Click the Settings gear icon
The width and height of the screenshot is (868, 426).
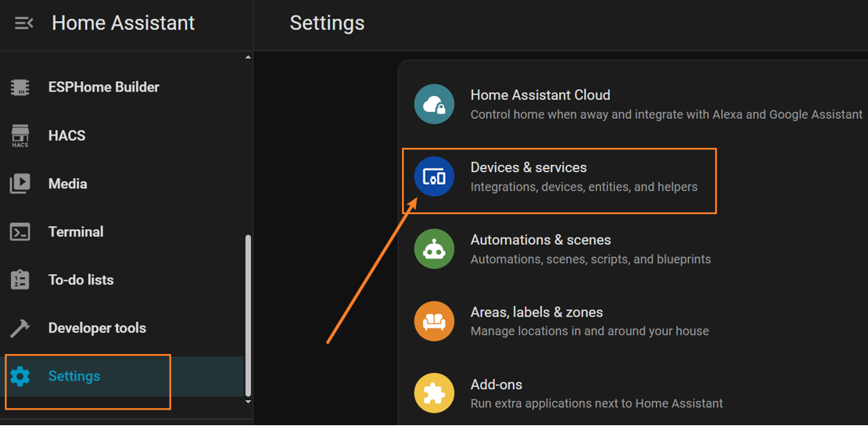tap(20, 376)
